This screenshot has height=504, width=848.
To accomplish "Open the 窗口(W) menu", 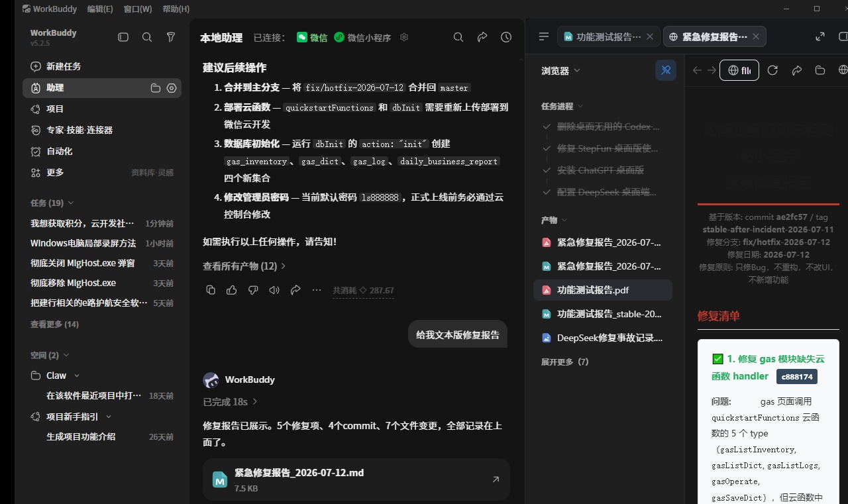I will click(x=138, y=9).
